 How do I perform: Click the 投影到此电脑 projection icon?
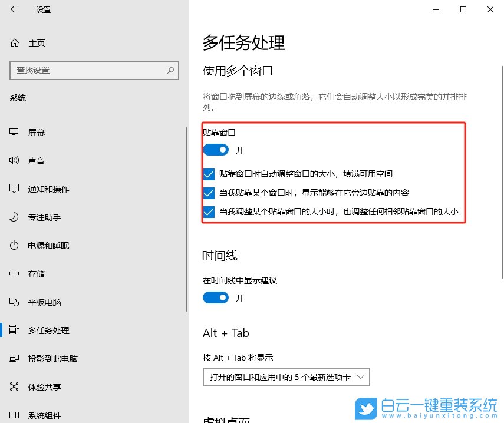[x=14, y=358]
